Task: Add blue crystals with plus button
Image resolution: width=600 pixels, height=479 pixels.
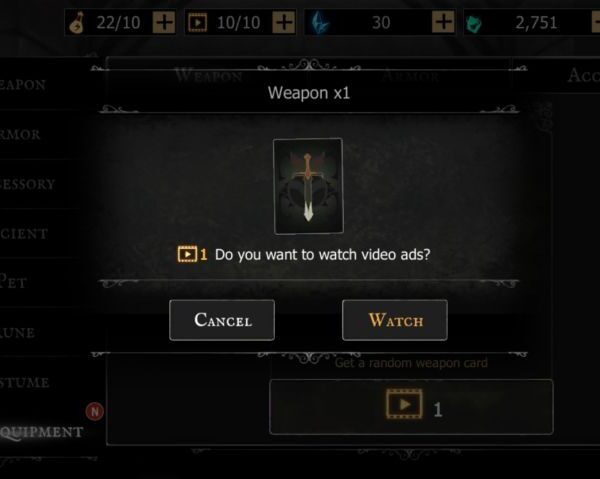Action: 443,23
